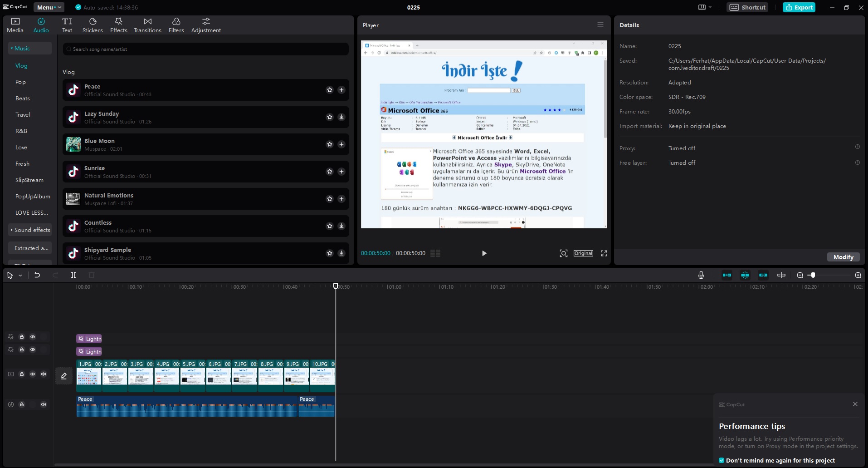Click the Modify button in Details
868x468 pixels.
click(x=843, y=257)
